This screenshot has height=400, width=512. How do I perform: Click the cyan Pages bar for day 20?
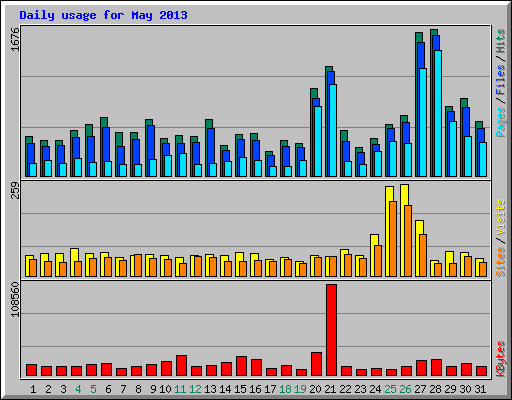(x=318, y=141)
